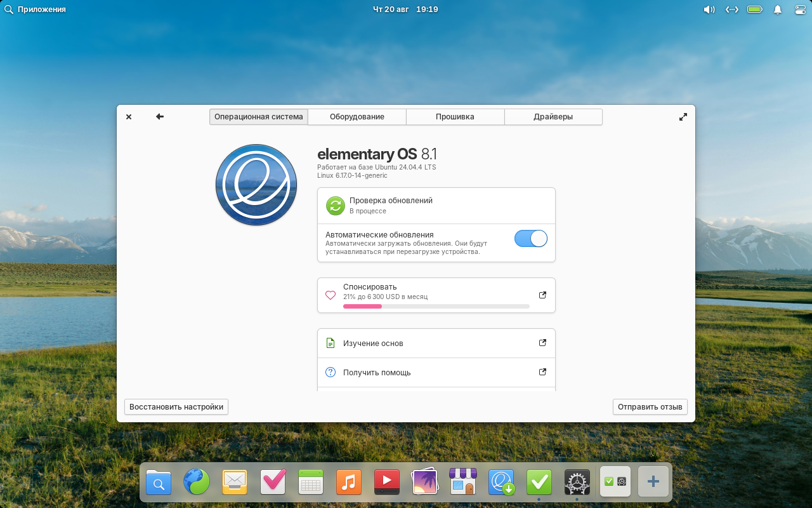Maximize the settings window with the arrows icon

tap(683, 117)
